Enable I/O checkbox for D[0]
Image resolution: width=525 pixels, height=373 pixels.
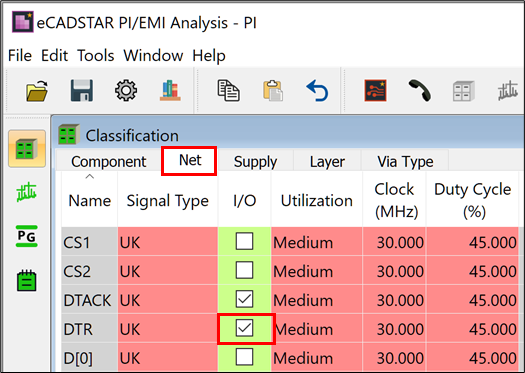244,357
